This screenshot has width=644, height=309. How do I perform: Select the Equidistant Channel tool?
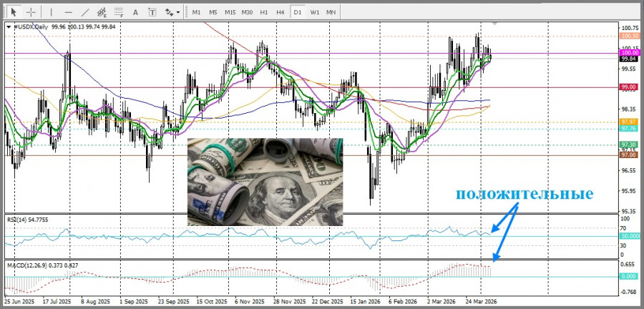click(x=102, y=12)
